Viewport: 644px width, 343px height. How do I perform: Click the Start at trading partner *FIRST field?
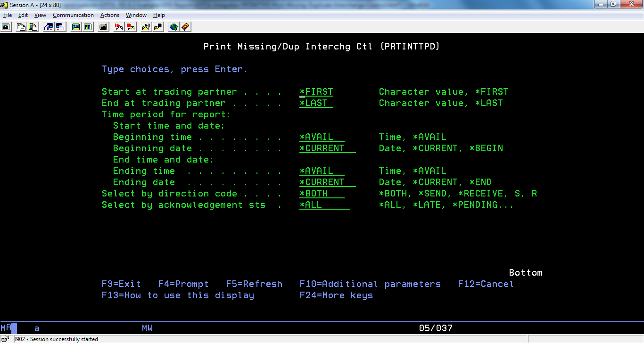[x=316, y=92]
